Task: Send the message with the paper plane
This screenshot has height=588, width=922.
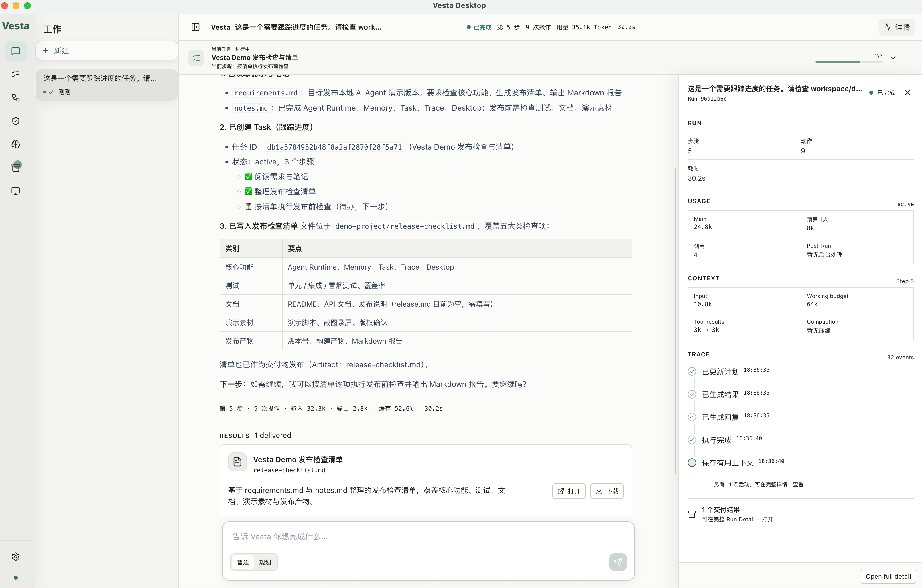Action: point(618,562)
